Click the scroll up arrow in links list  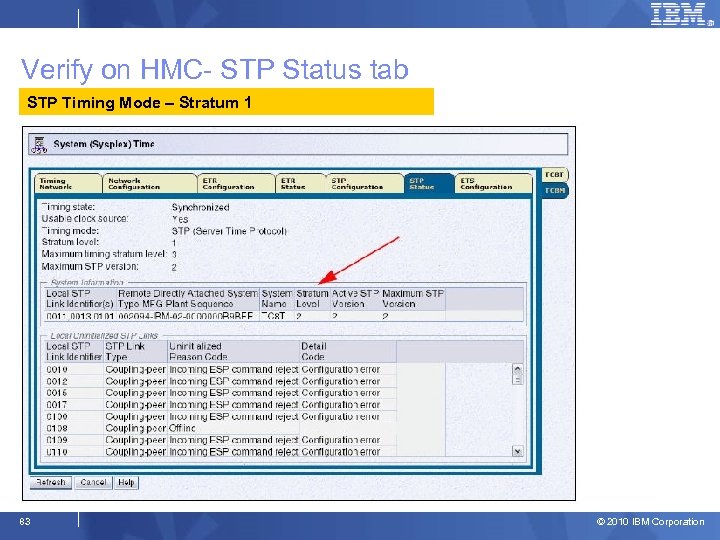518,369
